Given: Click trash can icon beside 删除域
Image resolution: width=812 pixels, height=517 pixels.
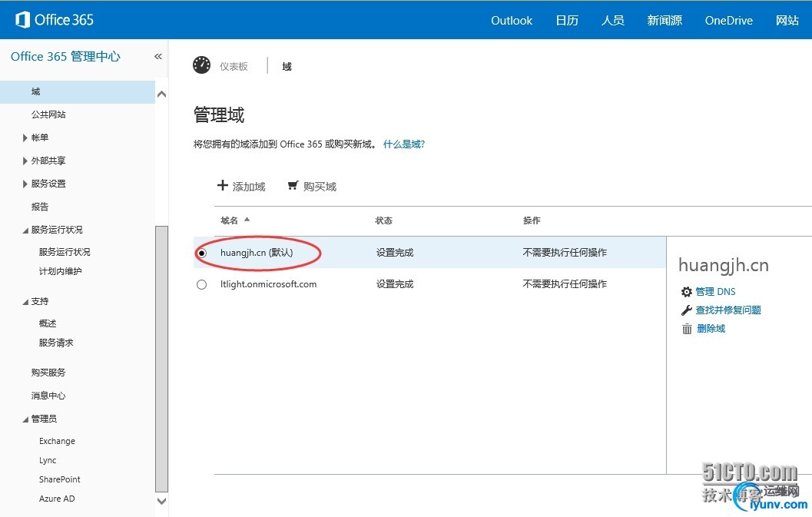Looking at the screenshot, I should click(687, 329).
